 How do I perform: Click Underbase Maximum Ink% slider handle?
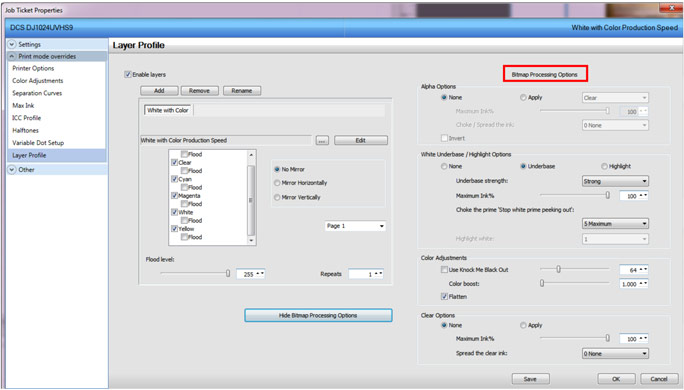pos(607,195)
